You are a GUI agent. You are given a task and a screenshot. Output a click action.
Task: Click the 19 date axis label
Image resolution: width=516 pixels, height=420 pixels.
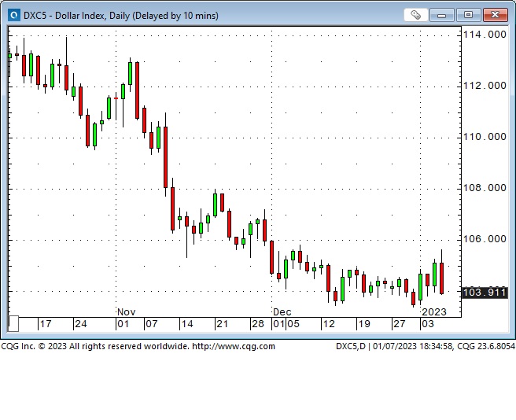click(x=364, y=324)
